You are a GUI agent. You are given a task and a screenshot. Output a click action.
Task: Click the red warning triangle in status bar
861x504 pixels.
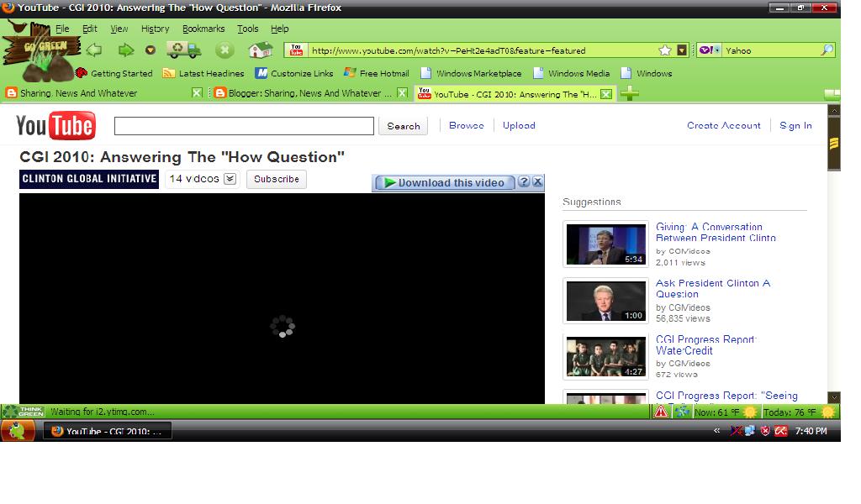(x=661, y=412)
